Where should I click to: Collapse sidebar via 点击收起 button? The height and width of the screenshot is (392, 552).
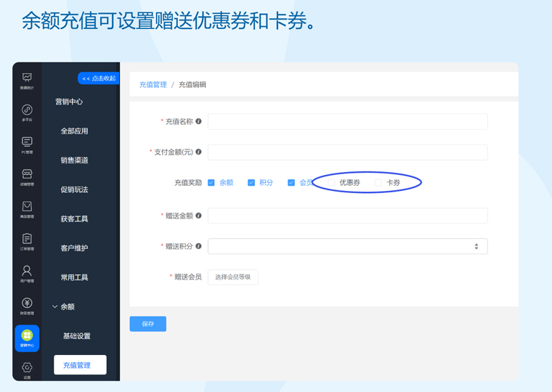[x=98, y=78]
